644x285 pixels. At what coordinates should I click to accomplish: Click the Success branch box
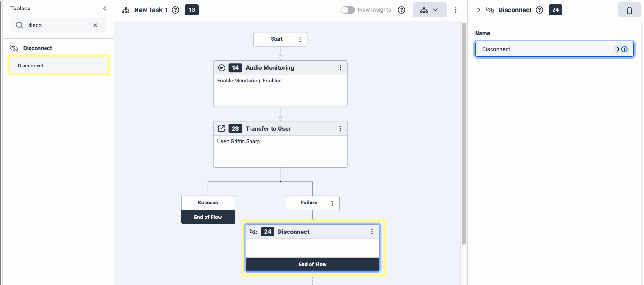point(208,203)
